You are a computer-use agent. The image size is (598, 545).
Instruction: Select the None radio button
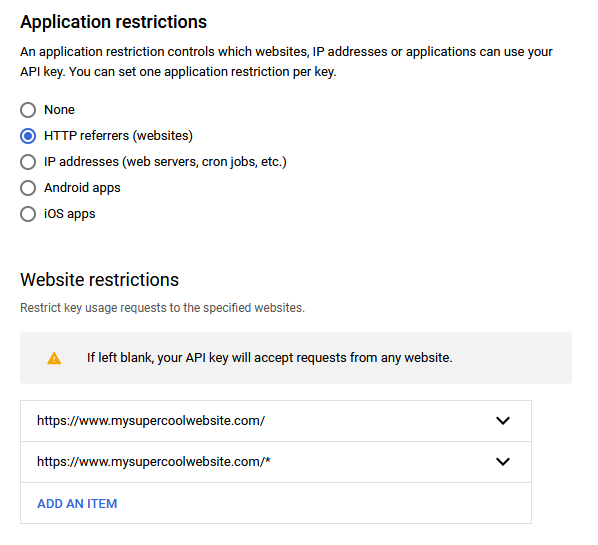(28, 110)
